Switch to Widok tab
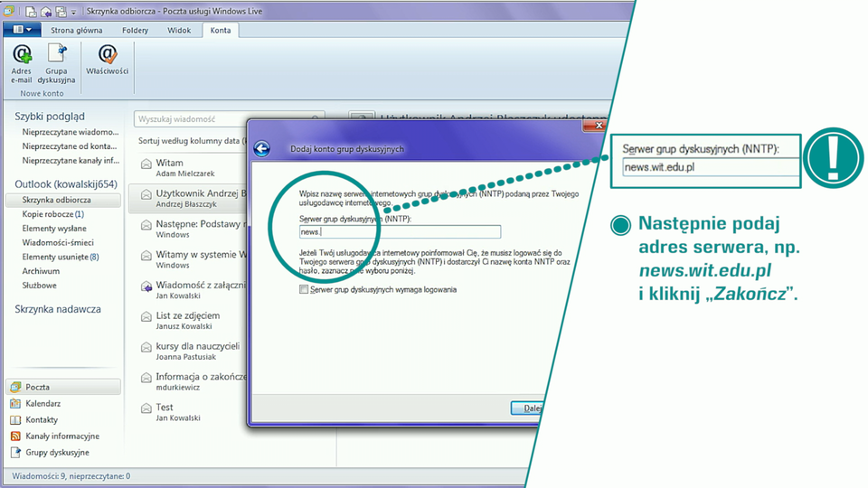868x488 pixels. click(x=179, y=30)
